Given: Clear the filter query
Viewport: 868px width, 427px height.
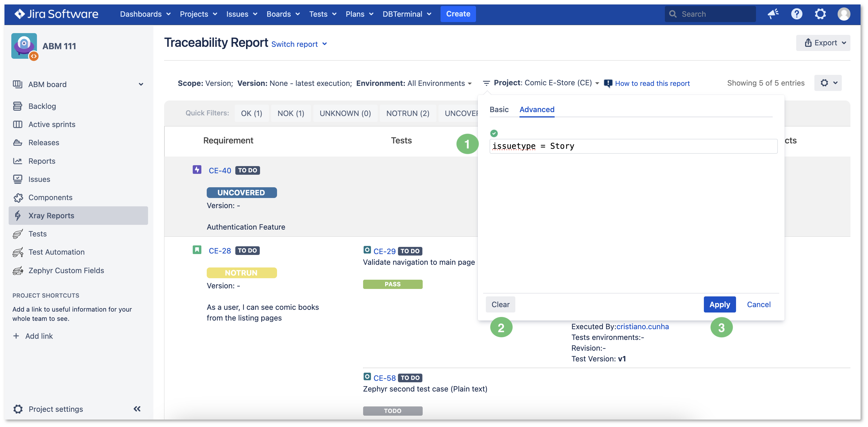Looking at the screenshot, I should (x=500, y=304).
